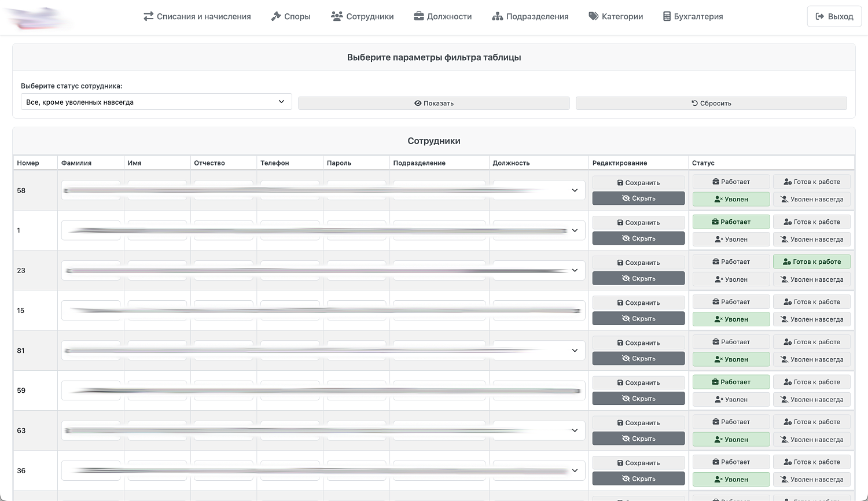
Task: Click the briefcase icon beside Должности
Action: click(419, 17)
